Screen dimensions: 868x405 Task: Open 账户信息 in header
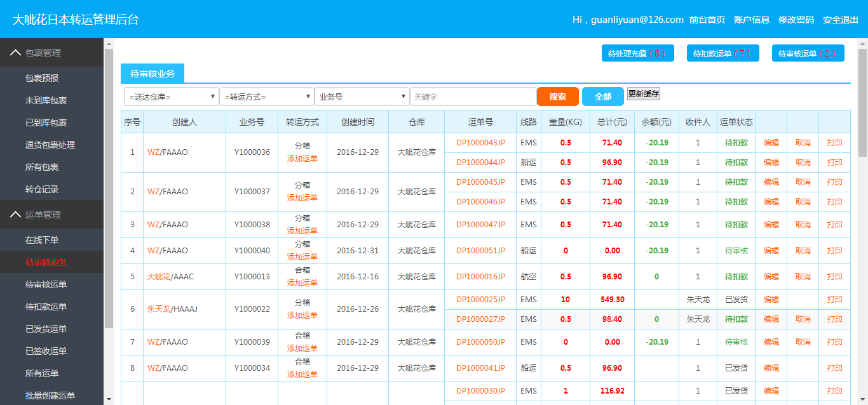point(752,20)
